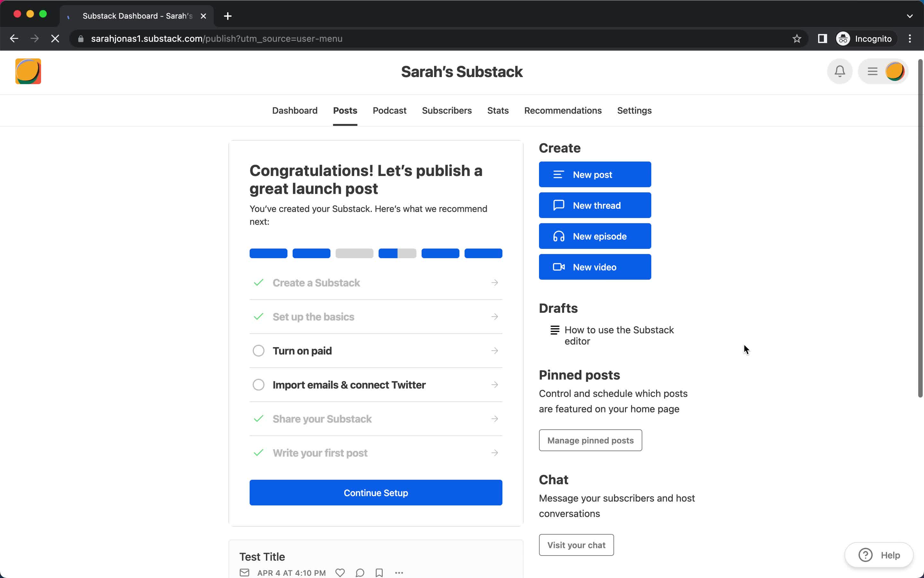Click the Create a Substack checkmark

[x=259, y=283]
